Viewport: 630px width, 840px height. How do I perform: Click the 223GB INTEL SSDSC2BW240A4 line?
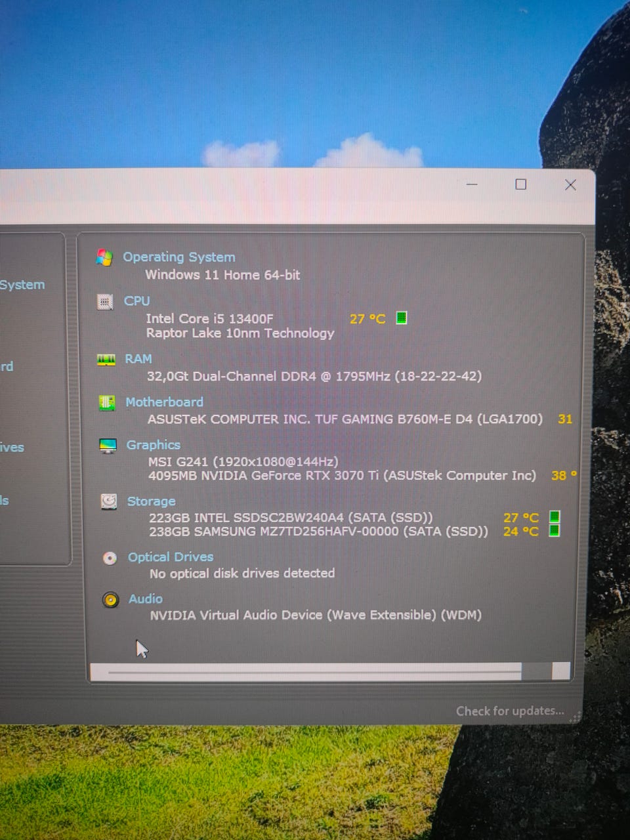(x=291, y=518)
